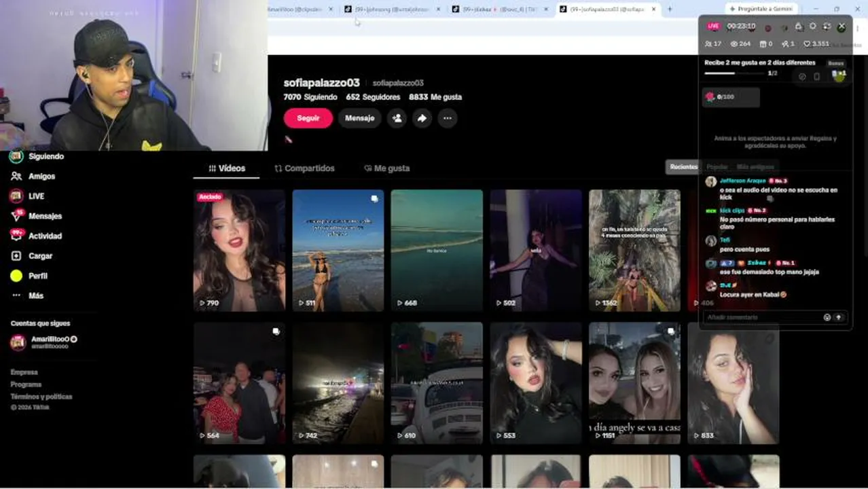Go to LIVE in the sidebar
868x489 pixels.
click(x=28, y=196)
